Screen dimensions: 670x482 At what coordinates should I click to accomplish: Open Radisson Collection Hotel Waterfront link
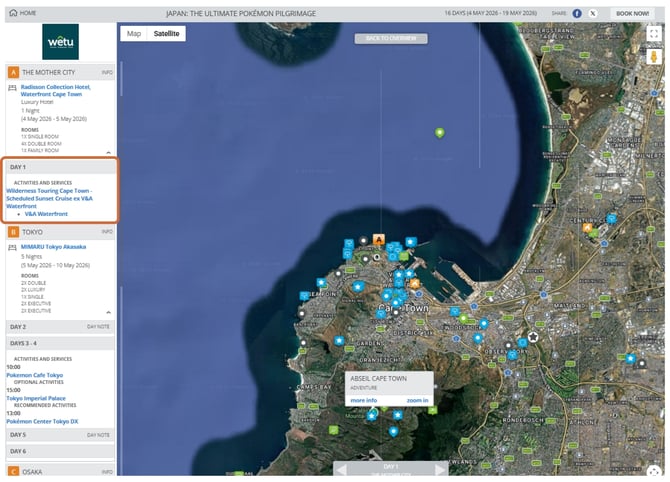point(56,91)
